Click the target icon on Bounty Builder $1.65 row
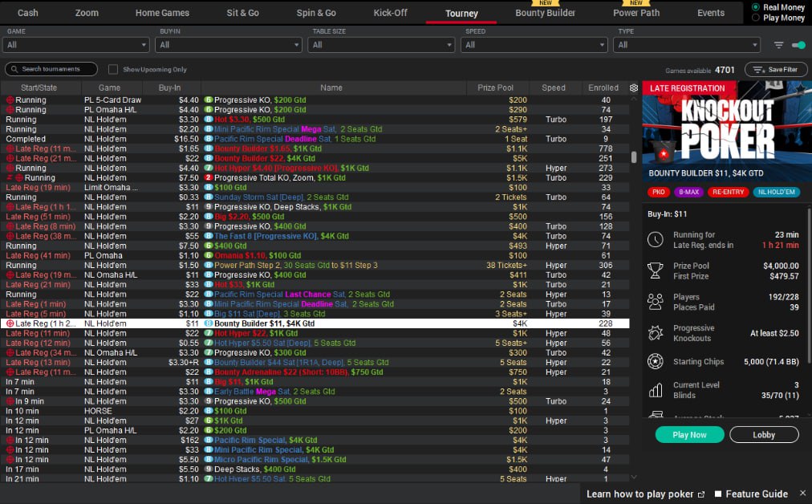Image resolution: width=812 pixels, height=504 pixels. tap(10, 148)
